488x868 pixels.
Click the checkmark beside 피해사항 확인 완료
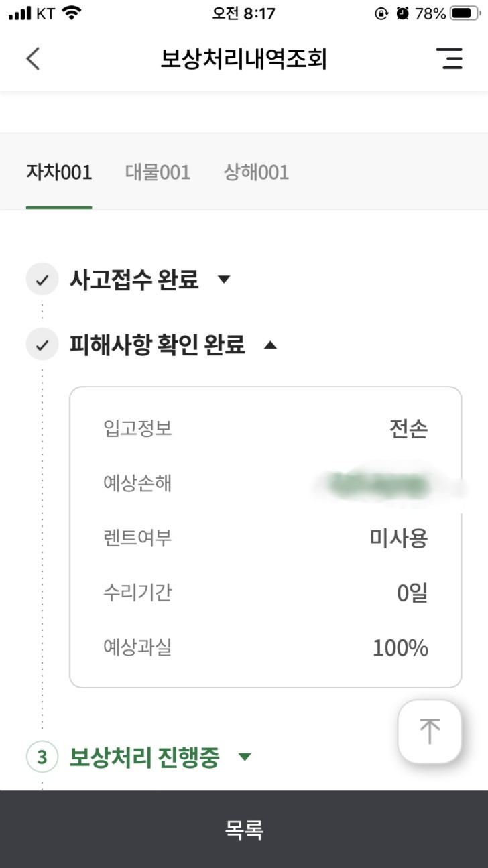[42, 345]
